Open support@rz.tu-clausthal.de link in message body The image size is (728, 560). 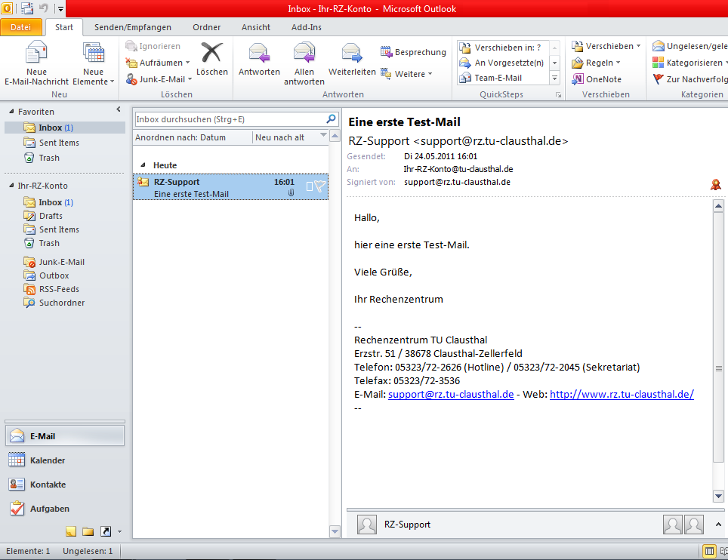[x=451, y=395]
